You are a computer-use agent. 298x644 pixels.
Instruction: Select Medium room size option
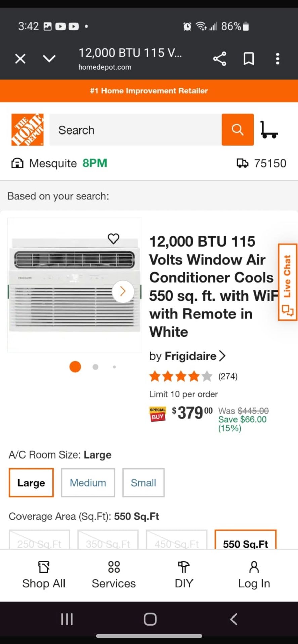click(x=88, y=483)
